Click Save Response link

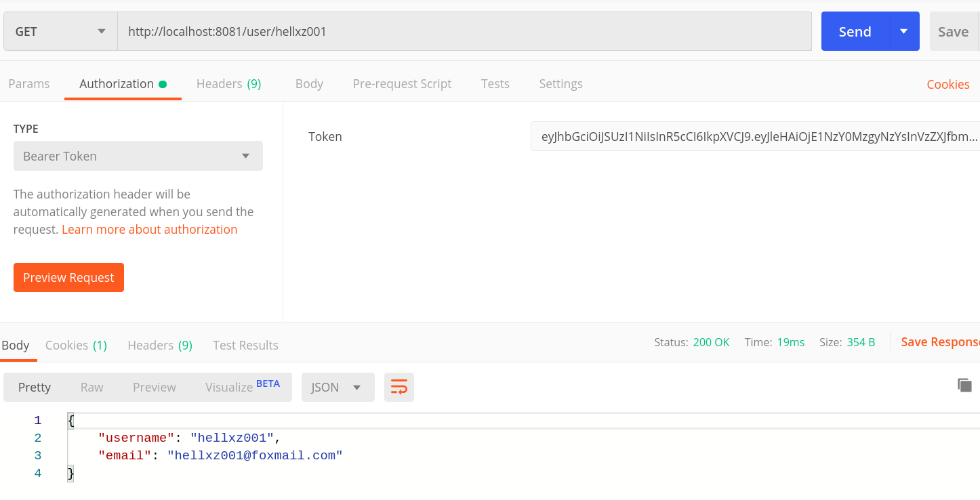click(939, 342)
